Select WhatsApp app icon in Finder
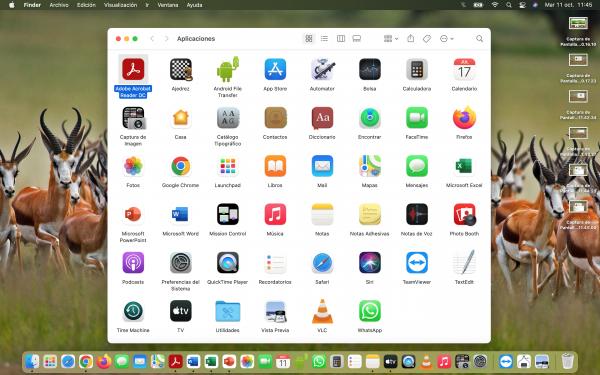This screenshot has height=375, width=600. coord(370,311)
